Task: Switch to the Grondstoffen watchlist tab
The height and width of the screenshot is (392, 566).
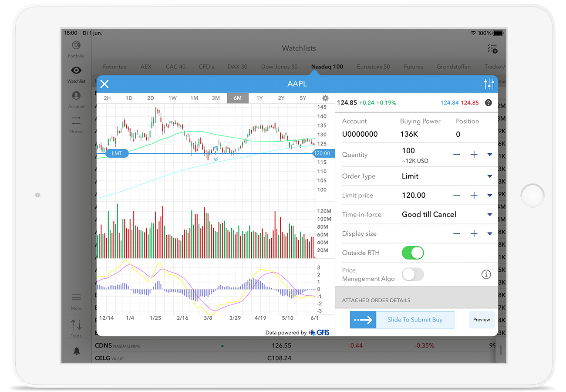Action: pos(454,67)
